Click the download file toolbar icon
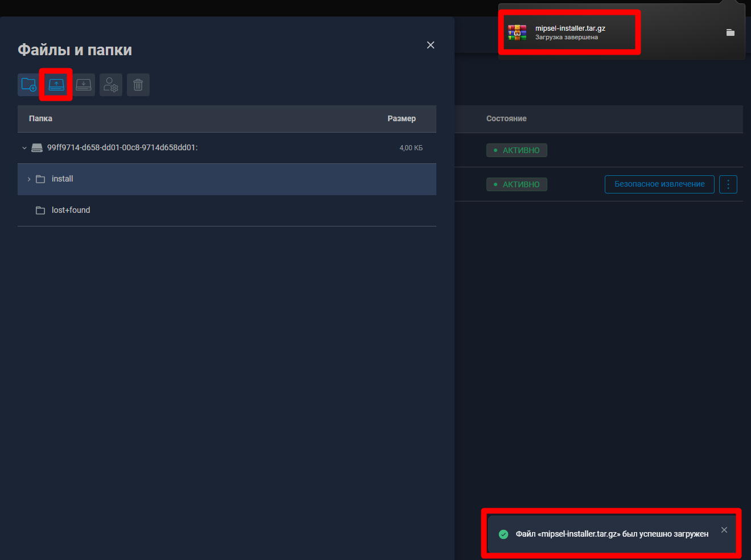The height and width of the screenshot is (560, 751). (x=84, y=85)
